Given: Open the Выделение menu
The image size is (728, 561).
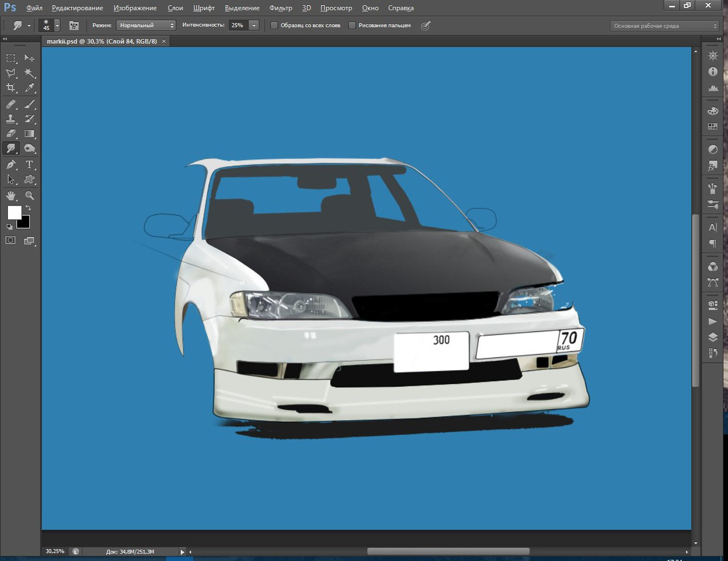Looking at the screenshot, I should tap(242, 8).
